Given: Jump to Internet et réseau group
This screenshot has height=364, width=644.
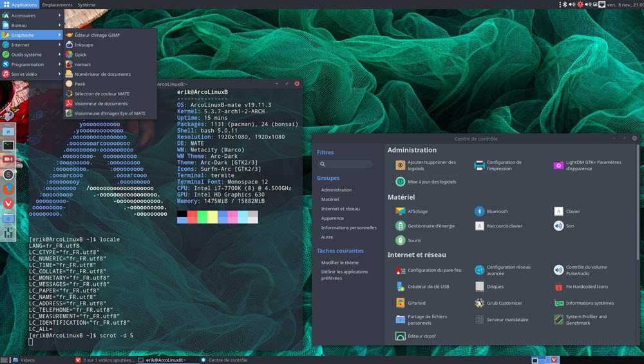Looking at the screenshot, I should (x=340, y=209).
